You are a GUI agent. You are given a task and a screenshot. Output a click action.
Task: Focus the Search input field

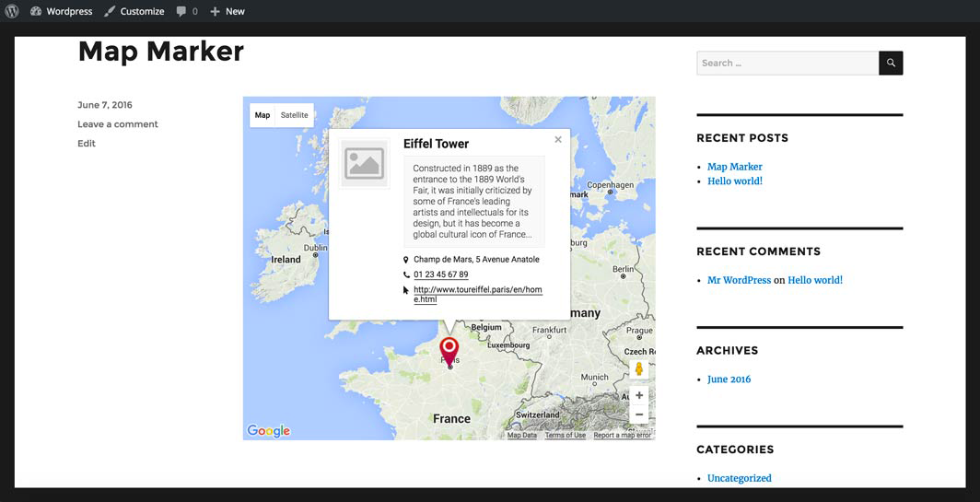(x=787, y=64)
